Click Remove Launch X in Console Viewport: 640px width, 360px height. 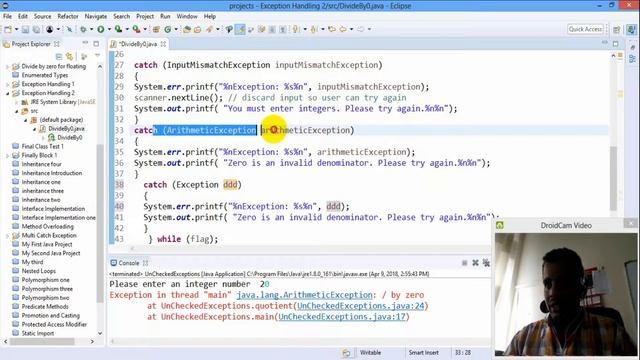coord(476,263)
